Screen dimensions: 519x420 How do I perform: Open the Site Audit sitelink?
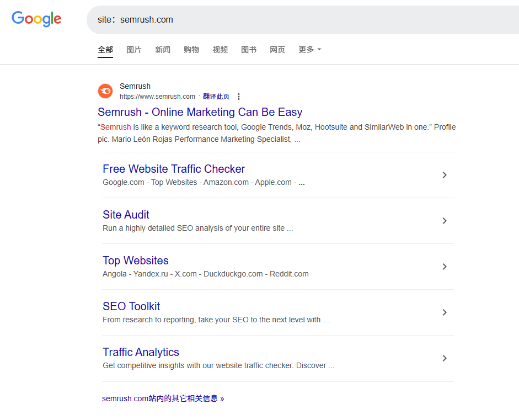[126, 215]
